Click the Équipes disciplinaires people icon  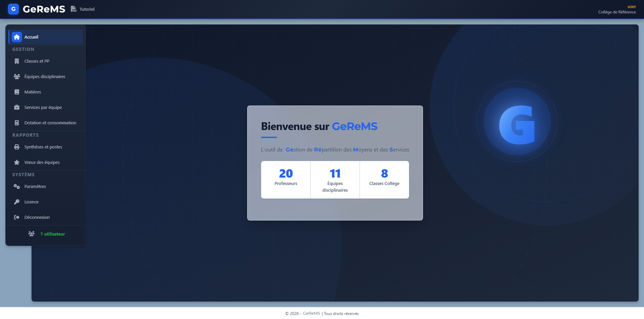pos(17,76)
